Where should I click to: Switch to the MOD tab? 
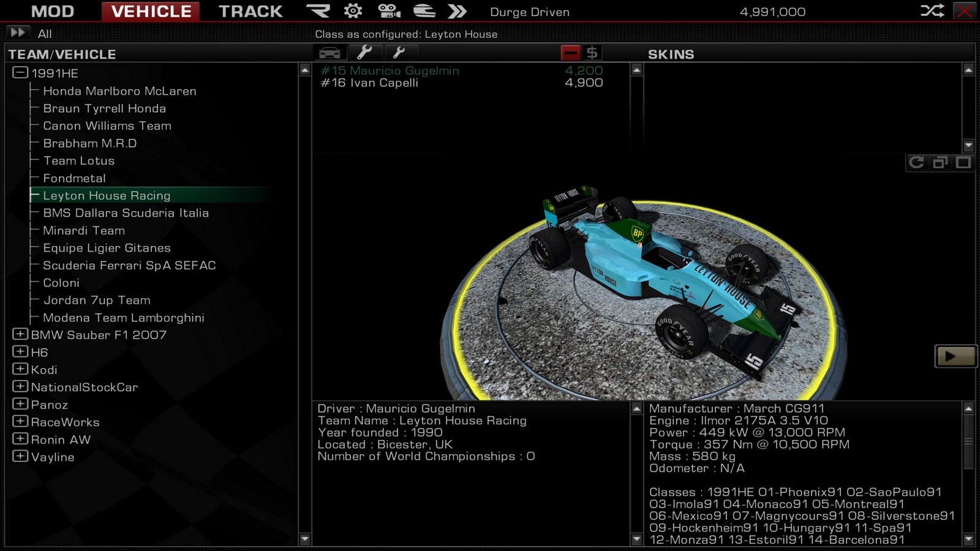click(x=53, y=12)
